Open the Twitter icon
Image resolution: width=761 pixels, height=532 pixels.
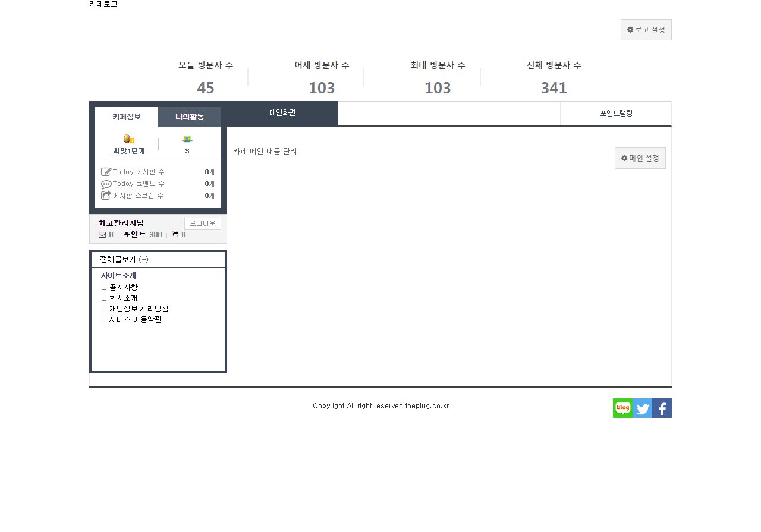pos(642,408)
